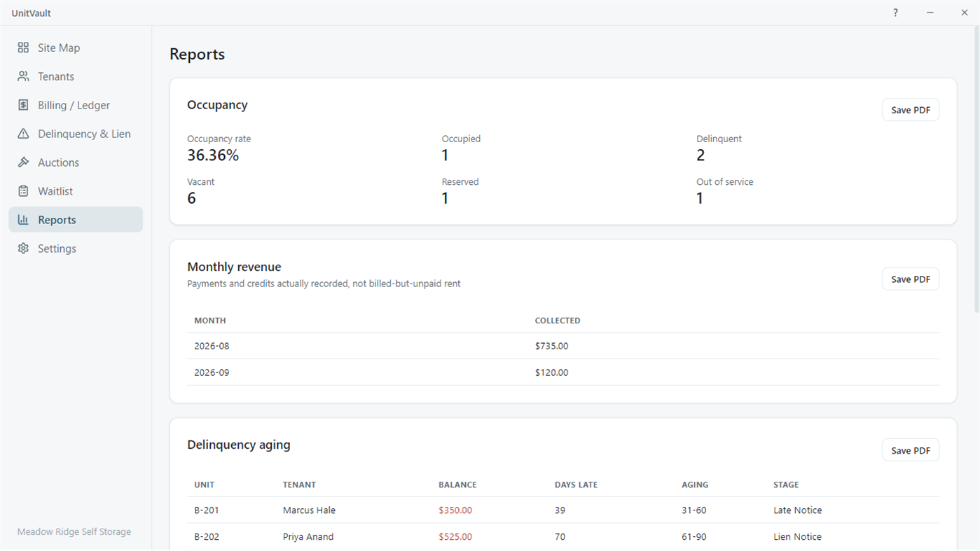Open the Settings page
This screenshot has height=551, width=980.
click(x=76, y=249)
